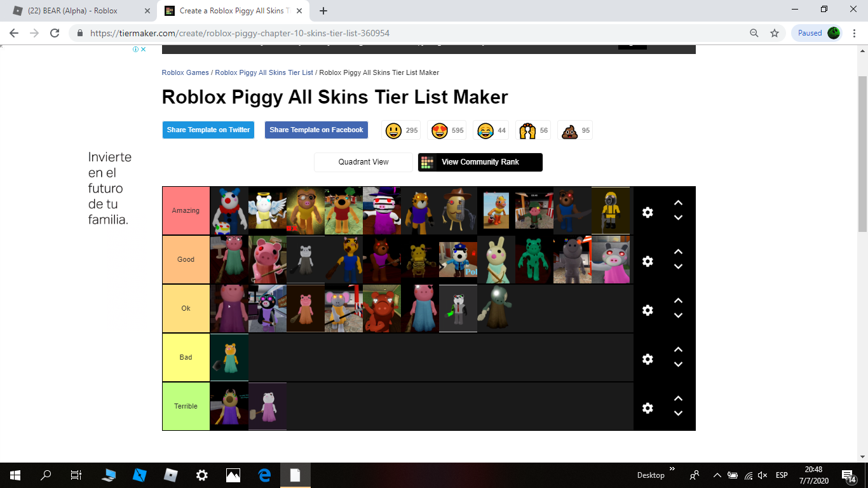Click the Paused profile button
The width and height of the screenshot is (868, 488).
[x=817, y=33]
